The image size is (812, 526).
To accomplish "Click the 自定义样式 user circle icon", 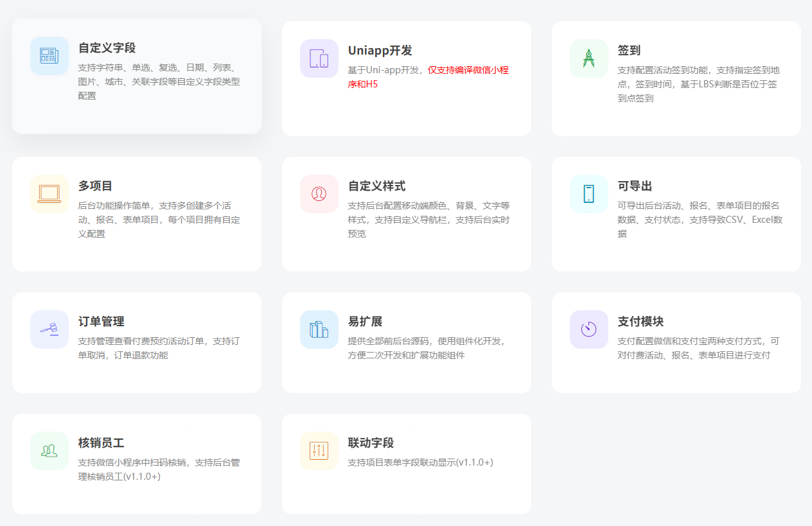I will tap(319, 194).
